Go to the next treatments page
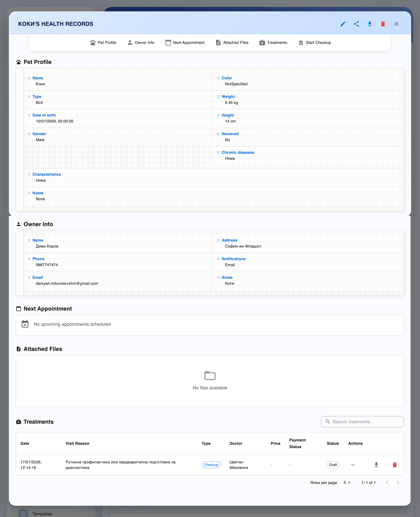420x517 pixels. [398, 483]
